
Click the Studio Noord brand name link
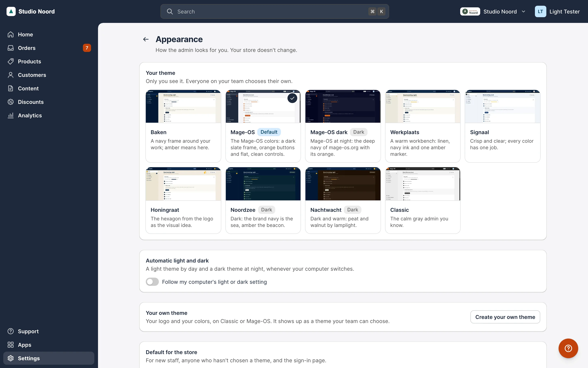click(37, 11)
